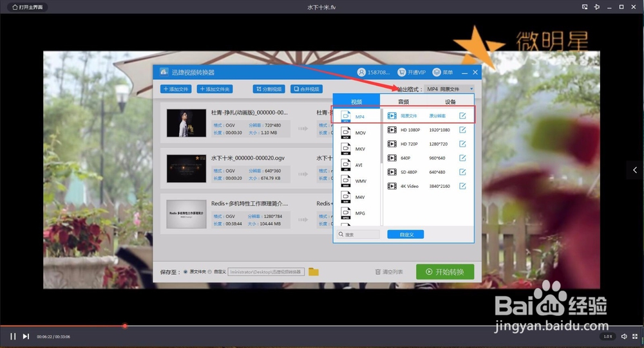This screenshot has width=644, height=348.
Task: Select MOV format icon
Action: 346,133
